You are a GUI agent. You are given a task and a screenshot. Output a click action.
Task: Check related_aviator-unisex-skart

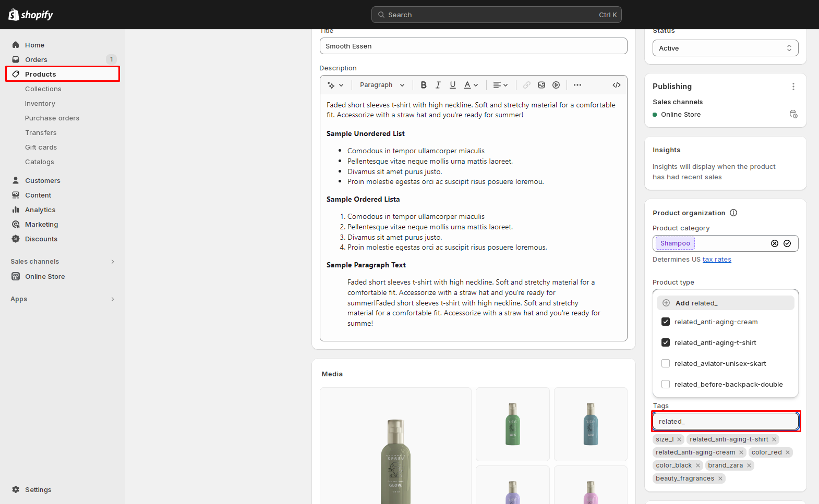pos(666,363)
